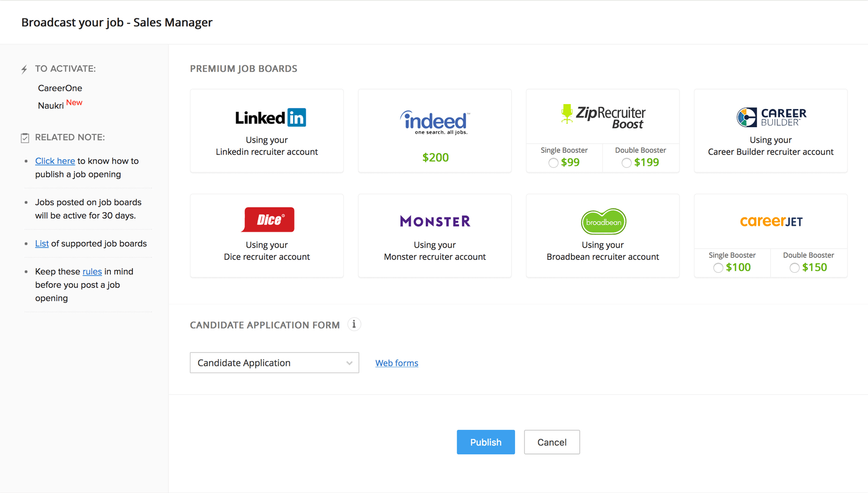Viewport: 868px width, 493px height.
Task: Click the To Activate lightning icon
Action: (24, 68)
